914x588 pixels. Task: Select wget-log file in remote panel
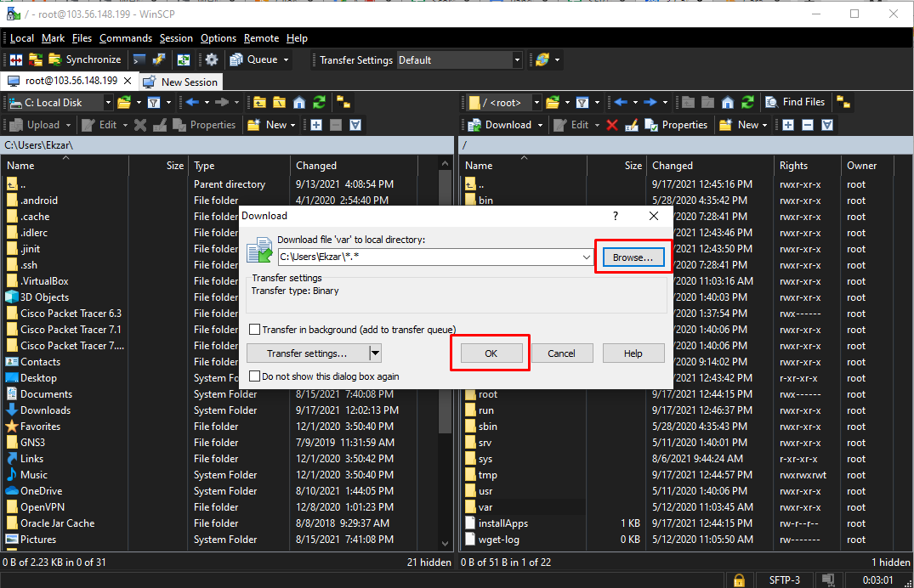point(499,540)
